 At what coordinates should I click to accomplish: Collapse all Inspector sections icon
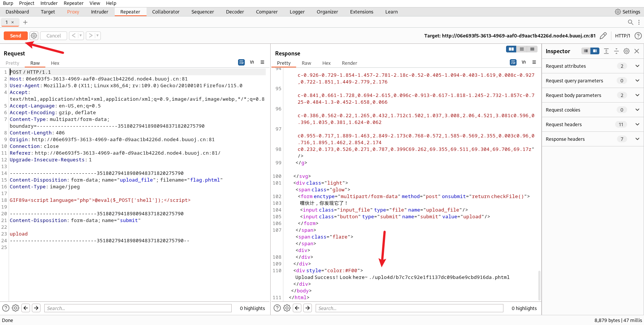616,51
